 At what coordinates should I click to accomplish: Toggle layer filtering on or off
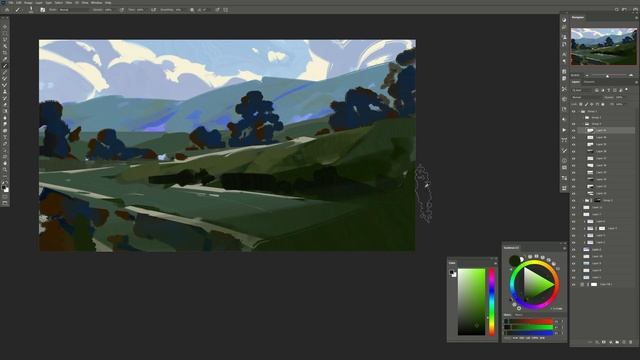pos(627,89)
